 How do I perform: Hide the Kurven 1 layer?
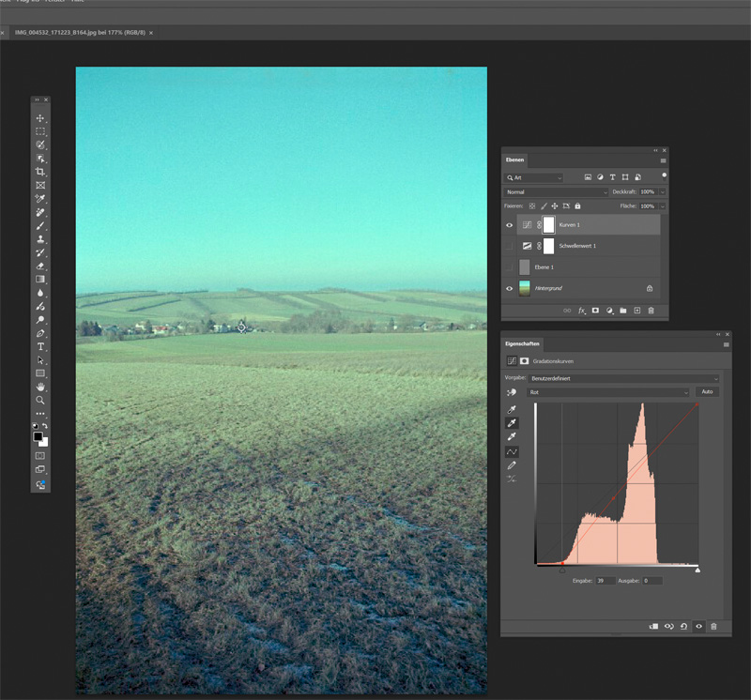point(509,225)
